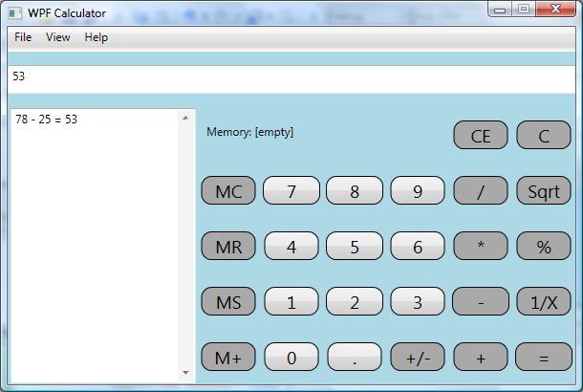Image resolution: width=583 pixels, height=392 pixels.
Task: Click the WPF Calculator title bar icon
Action: (x=15, y=13)
